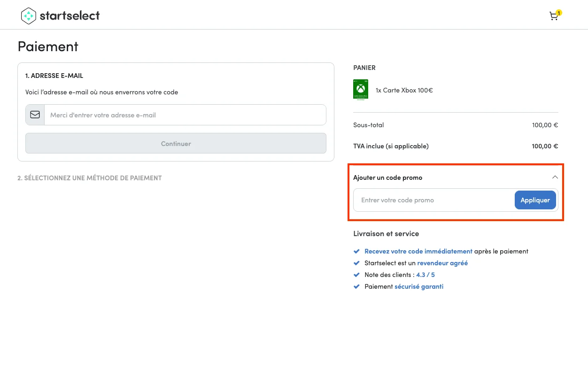The image size is (588, 384).
Task: Click the cart item count badge
Action: [558, 13]
